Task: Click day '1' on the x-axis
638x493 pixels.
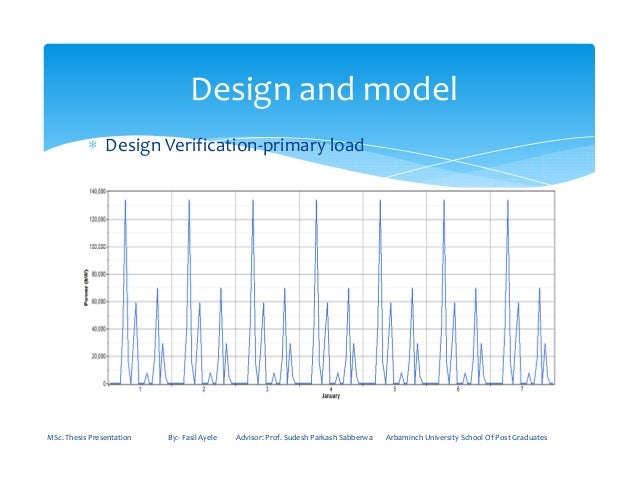Action: coord(140,389)
